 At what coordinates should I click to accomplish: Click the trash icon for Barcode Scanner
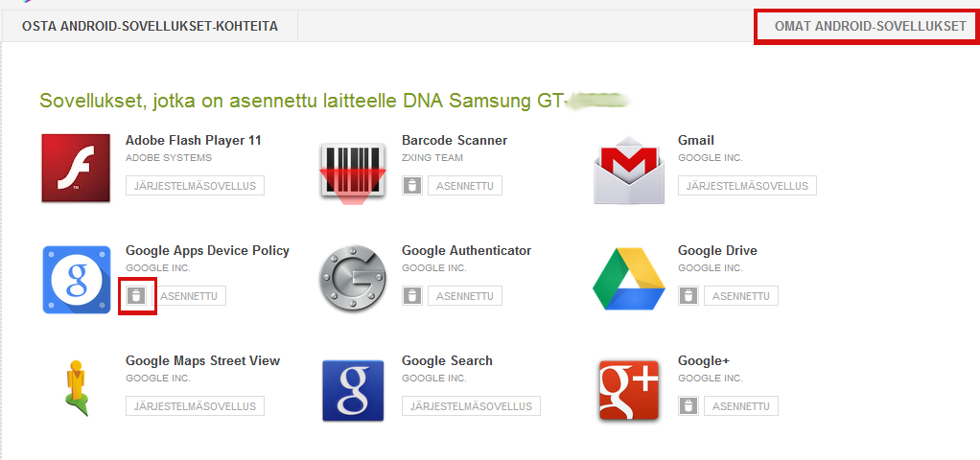pos(411,186)
